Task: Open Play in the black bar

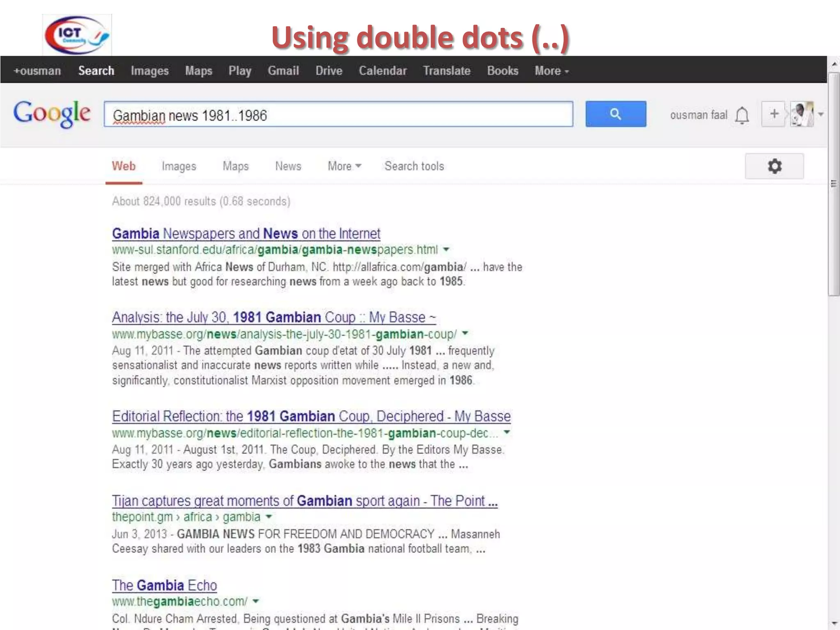Action: tap(240, 71)
